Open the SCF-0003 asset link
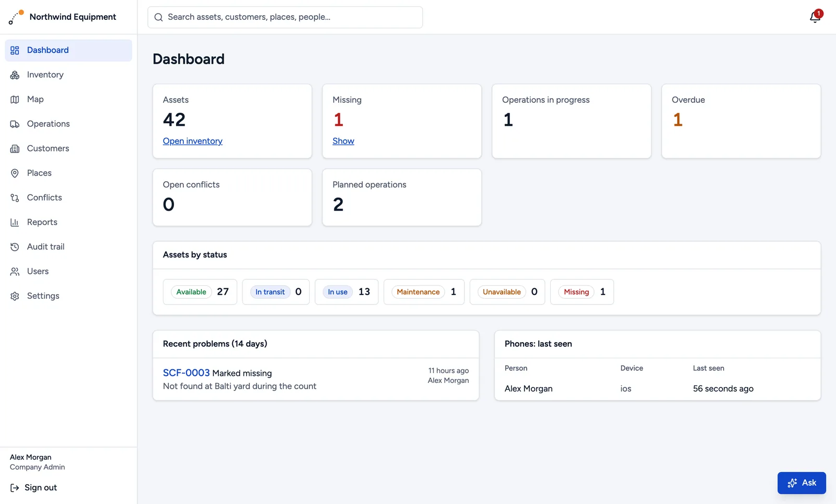Screen dimensions: 836x504 coord(186,373)
